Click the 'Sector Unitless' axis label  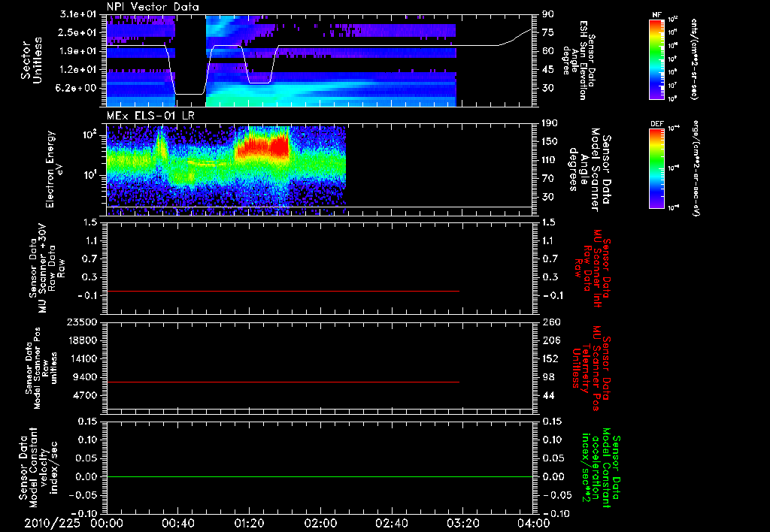[x=31, y=60]
